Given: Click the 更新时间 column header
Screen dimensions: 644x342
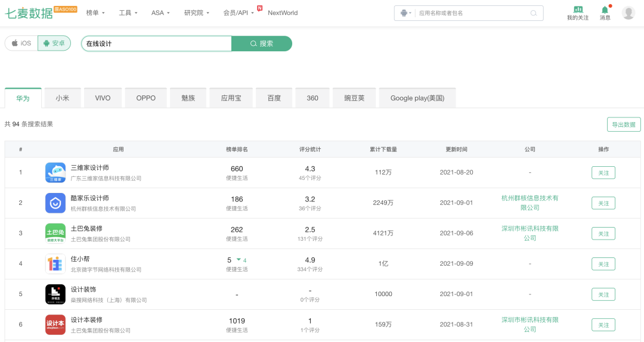Looking at the screenshot, I should click(456, 150).
